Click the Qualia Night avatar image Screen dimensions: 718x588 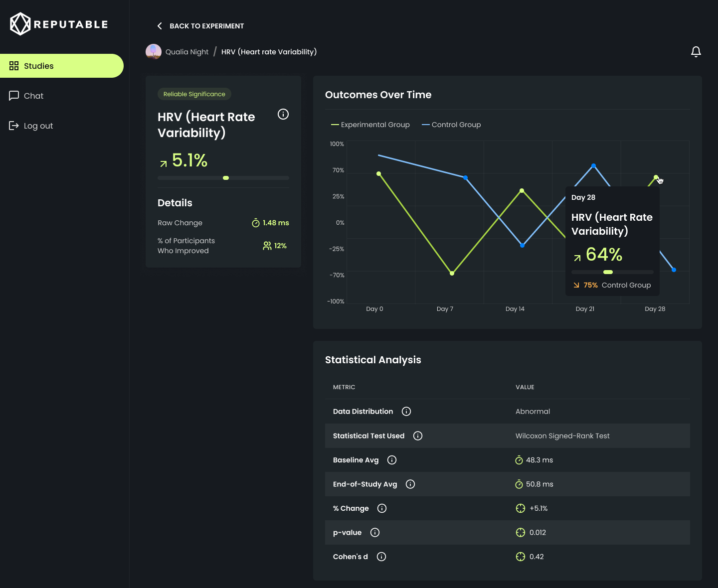(x=154, y=52)
